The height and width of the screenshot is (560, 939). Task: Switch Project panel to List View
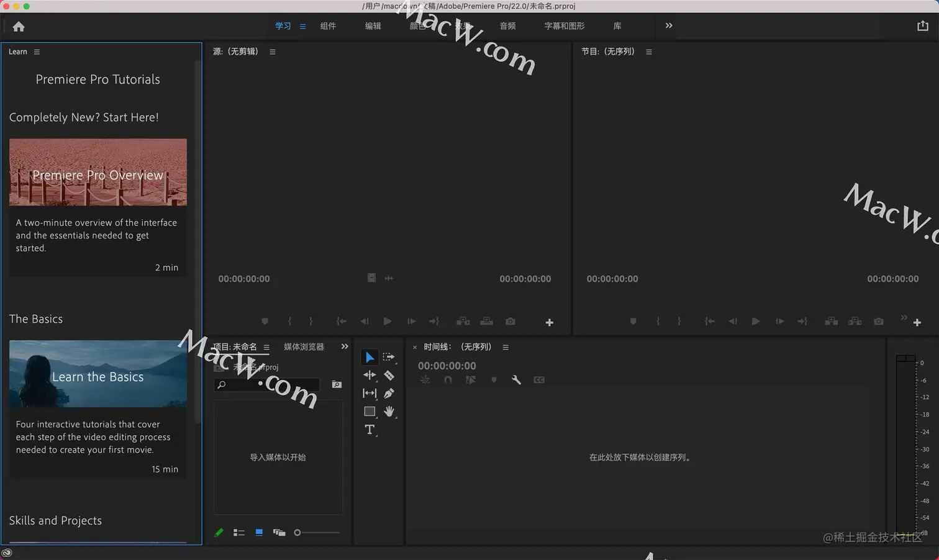point(239,533)
